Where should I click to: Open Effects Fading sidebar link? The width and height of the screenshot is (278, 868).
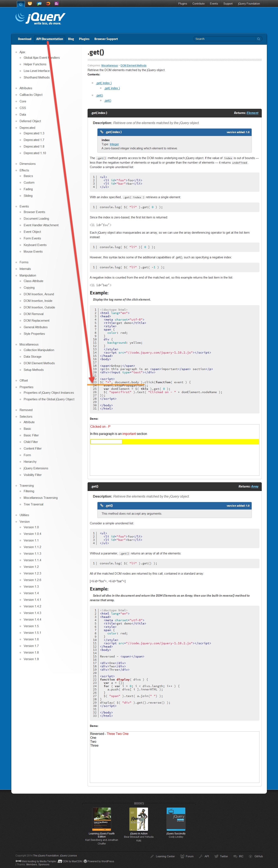28,189
